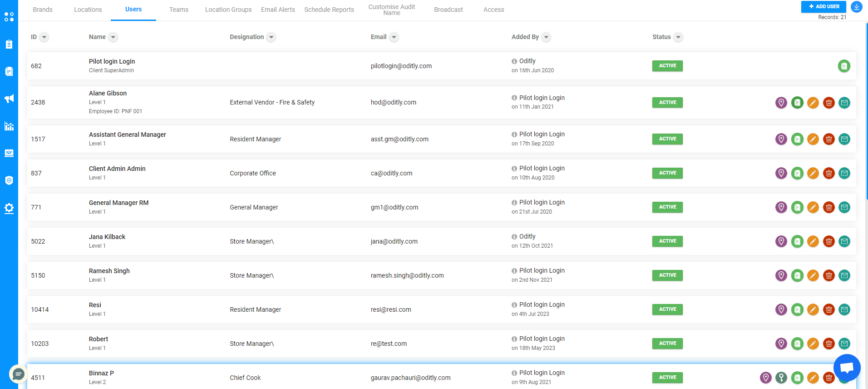
Task: Click the ADD USER button
Action: click(x=824, y=6)
